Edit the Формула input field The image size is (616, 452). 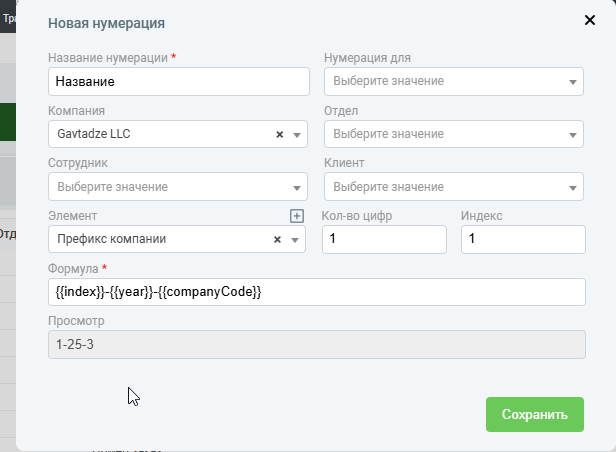tap(316, 292)
